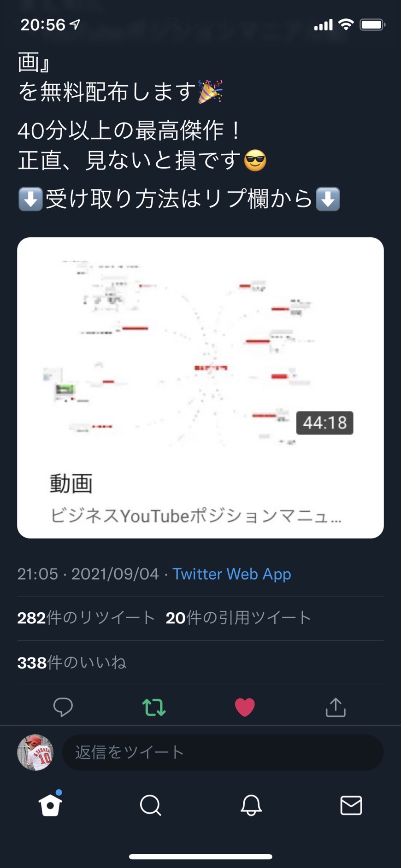Open notifications bell icon

251,805
